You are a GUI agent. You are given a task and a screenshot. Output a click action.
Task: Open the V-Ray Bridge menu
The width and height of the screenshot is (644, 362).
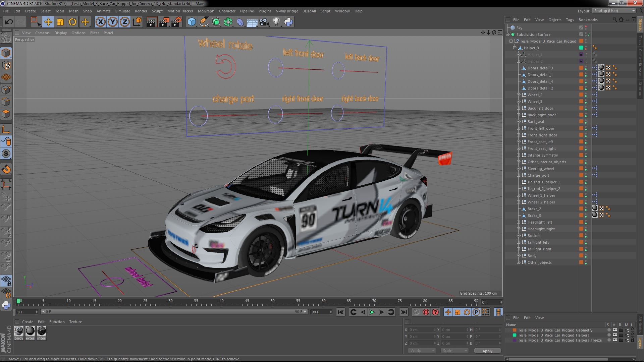coord(287,11)
